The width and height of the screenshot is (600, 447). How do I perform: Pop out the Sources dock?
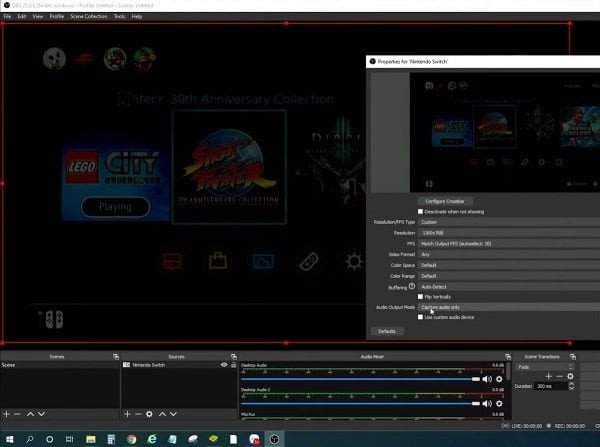(234, 356)
